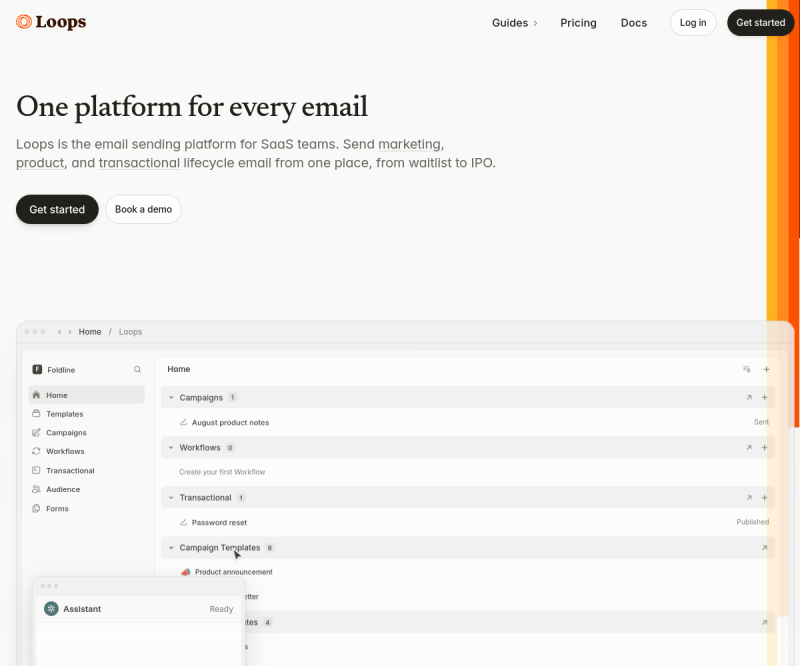Collapse the Campaigns section chevron
Image resolution: width=800 pixels, height=666 pixels.
point(171,398)
